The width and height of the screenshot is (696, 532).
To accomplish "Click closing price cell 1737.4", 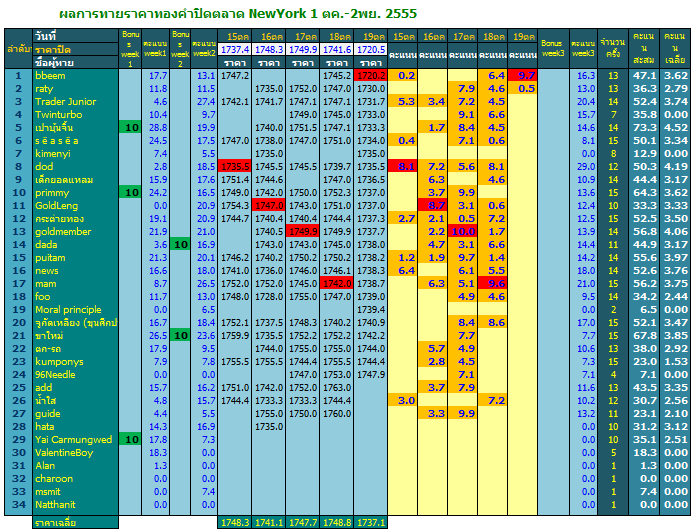I will coord(235,49).
